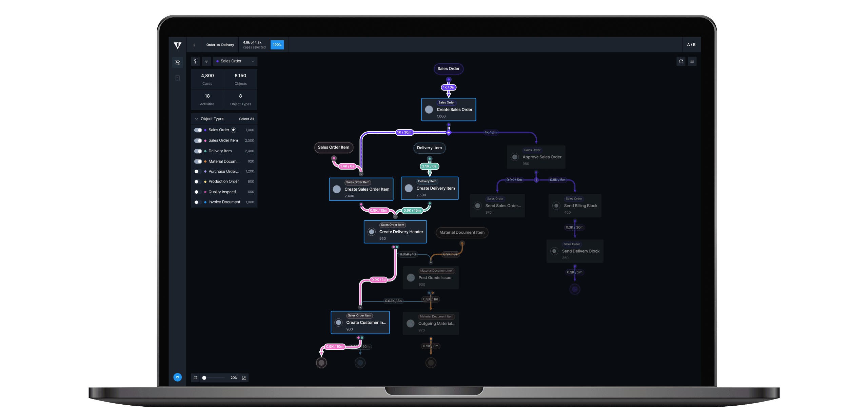The height and width of the screenshot is (407, 868).
Task: Click the fit-to-screen icon beside 20%
Action: point(244,378)
